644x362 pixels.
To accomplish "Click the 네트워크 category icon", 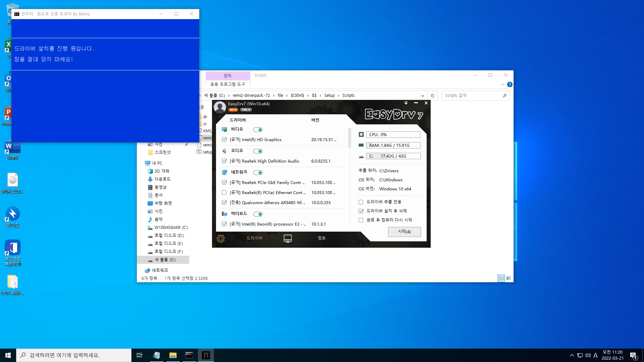I will click(224, 172).
